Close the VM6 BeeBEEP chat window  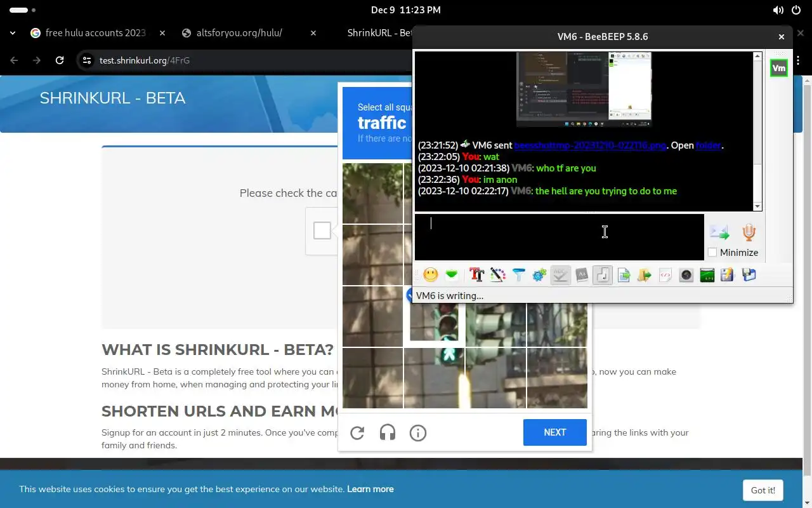pyautogui.click(x=782, y=37)
